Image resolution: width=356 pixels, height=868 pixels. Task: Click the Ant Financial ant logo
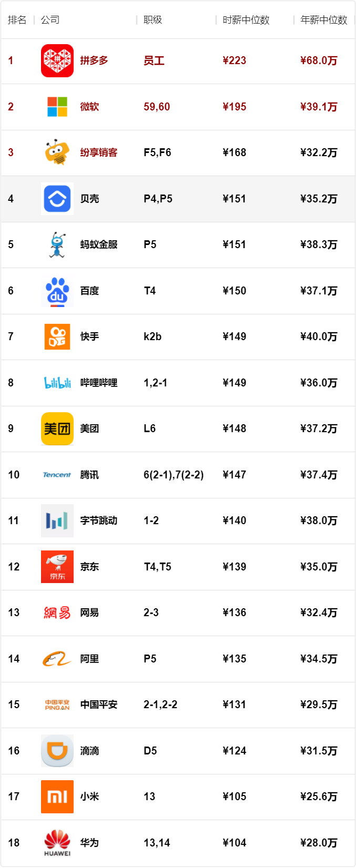tap(57, 245)
